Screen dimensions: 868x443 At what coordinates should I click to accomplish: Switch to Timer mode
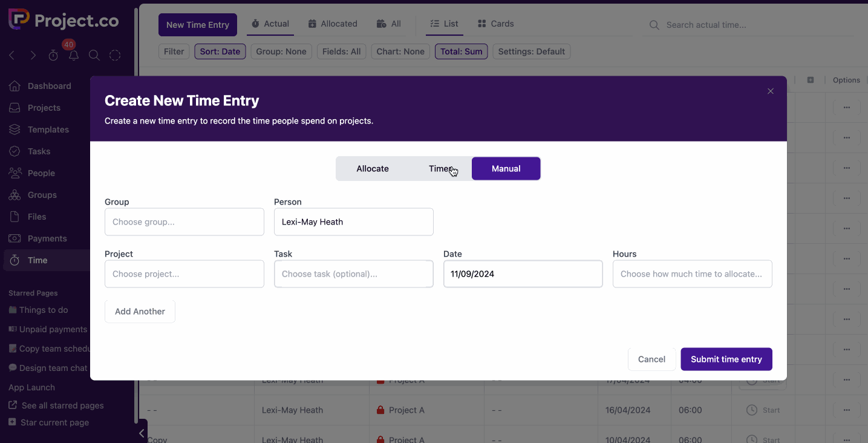click(x=440, y=169)
